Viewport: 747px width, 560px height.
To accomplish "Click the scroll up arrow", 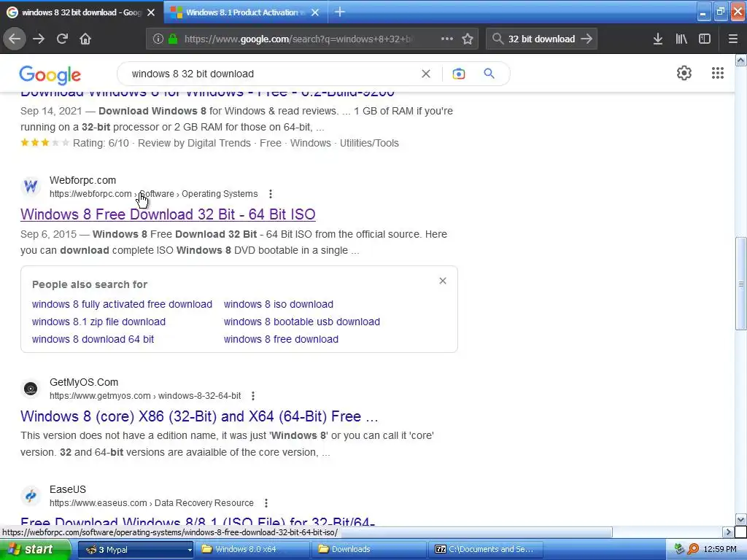I will pyautogui.click(x=740, y=60).
